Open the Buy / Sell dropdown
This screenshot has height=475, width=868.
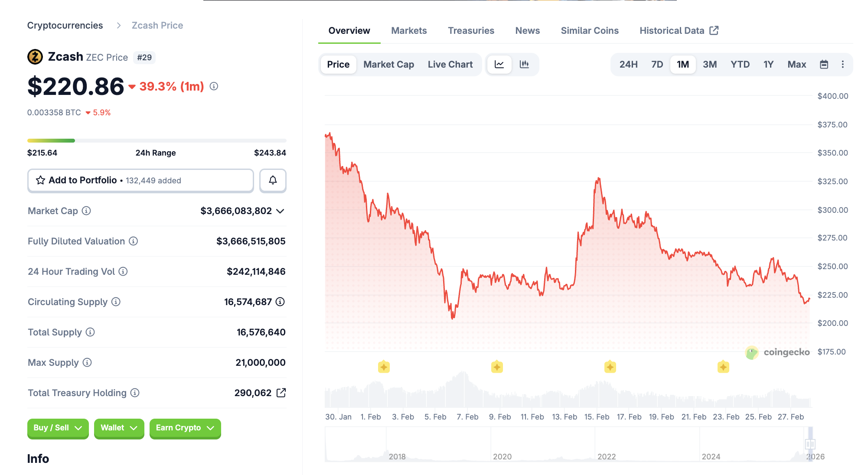point(58,428)
